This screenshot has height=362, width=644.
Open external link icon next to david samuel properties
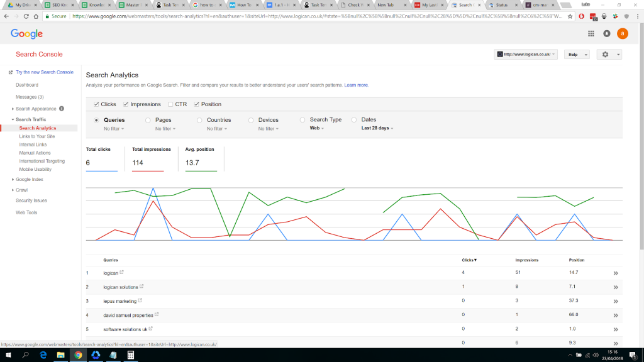(157, 314)
